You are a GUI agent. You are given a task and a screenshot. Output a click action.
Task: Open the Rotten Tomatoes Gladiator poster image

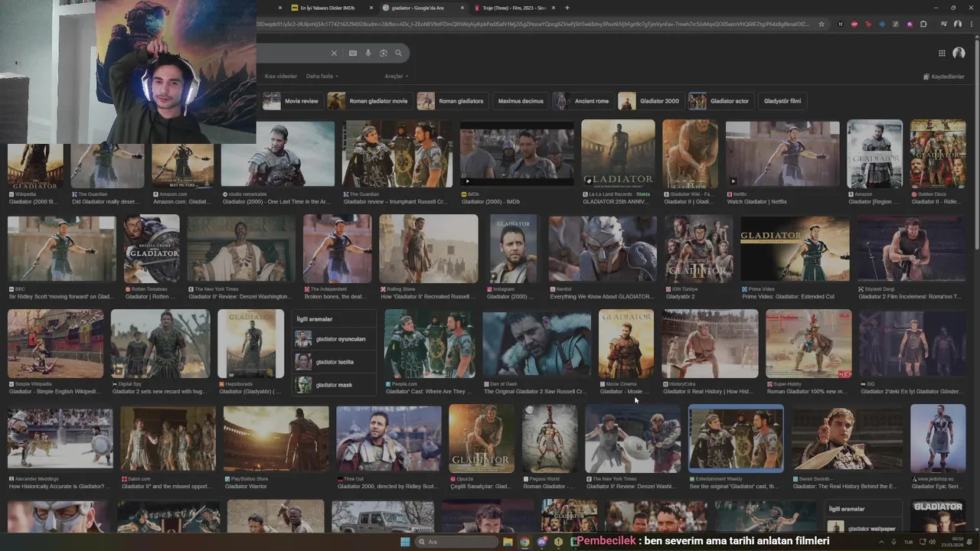[x=152, y=249]
